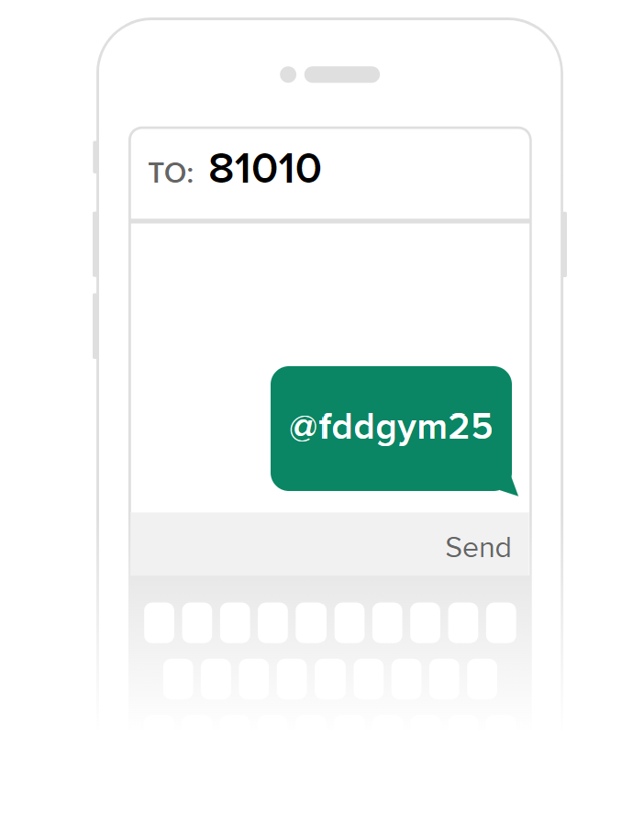This screenshot has width=644, height=826.
Task: Tap the last key in top keyboard row
Action: click(501, 622)
